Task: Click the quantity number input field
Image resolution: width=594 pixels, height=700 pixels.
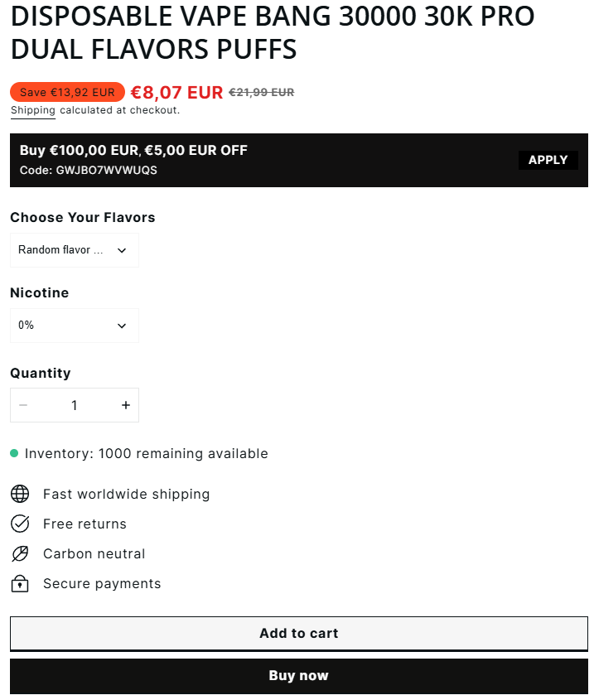Action: tap(75, 405)
